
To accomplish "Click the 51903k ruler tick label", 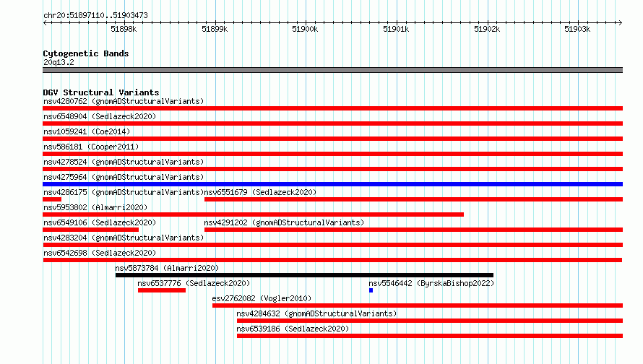I will coord(577,29).
